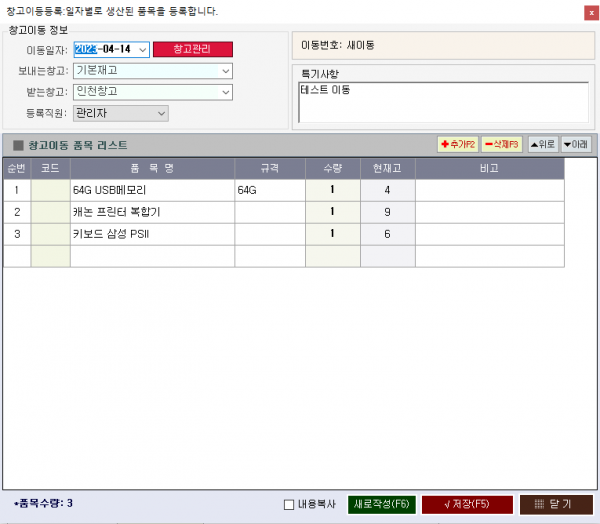600x524 pixels.
Task: Open the 이동일자 date picker dropdown
Action: pyautogui.click(x=142, y=50)
